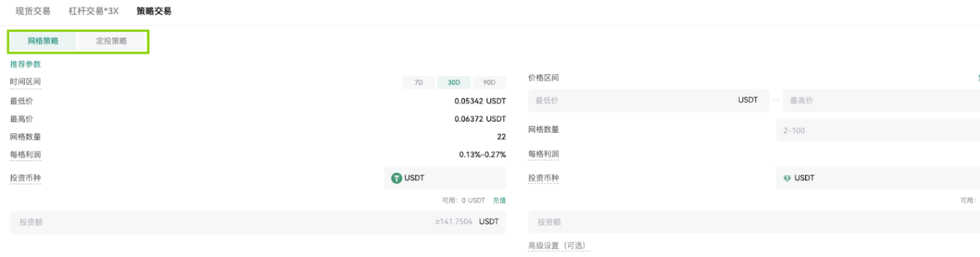The width and height of the screenshot is (980, 257).
Task: Open the right USDT investment currency dropdown
Action: click(x=878, y=178)
